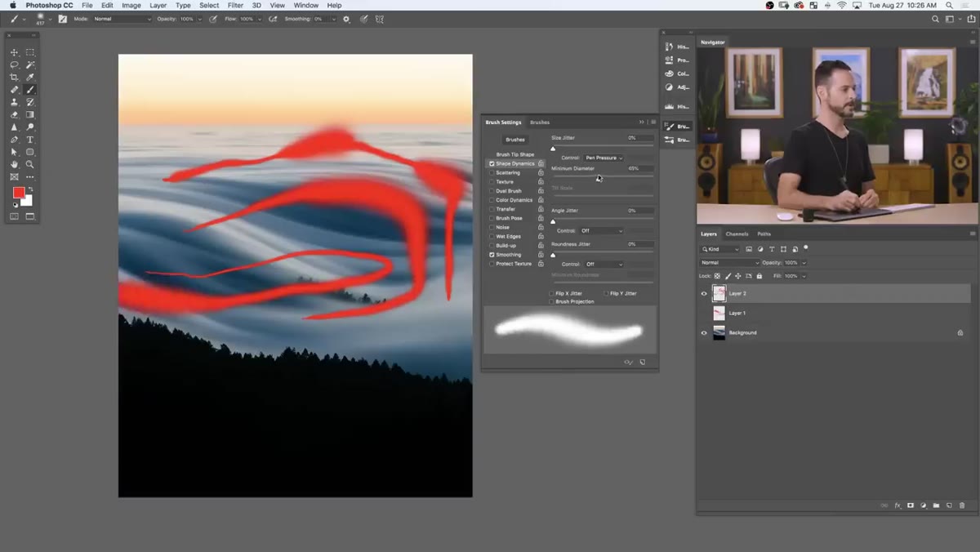The height and width of the screenshot is (552, 980).
Task: Select the Pen tool
Action: (14, 140)
